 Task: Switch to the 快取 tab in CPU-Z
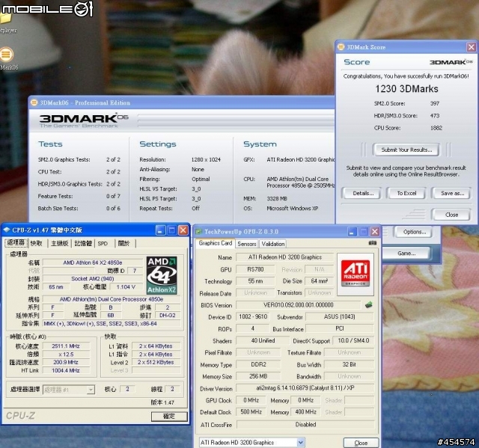coord(37,243)
